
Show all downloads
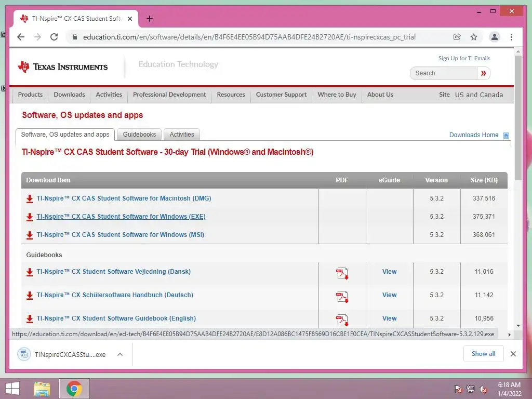point(484,354)
